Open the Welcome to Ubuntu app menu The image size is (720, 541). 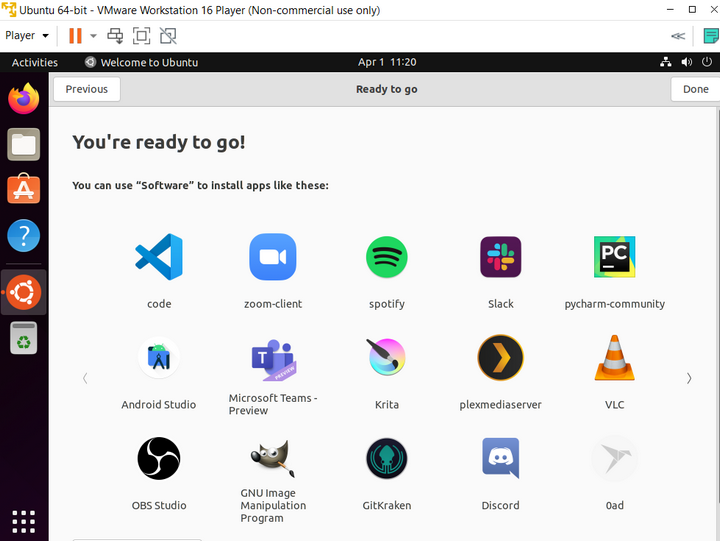(141, 62)
